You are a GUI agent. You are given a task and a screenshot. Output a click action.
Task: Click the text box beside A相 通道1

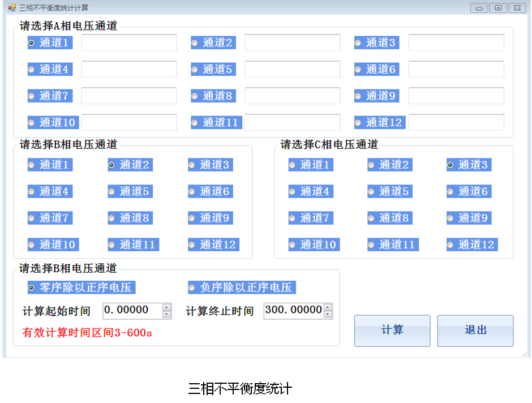[129, 43]
